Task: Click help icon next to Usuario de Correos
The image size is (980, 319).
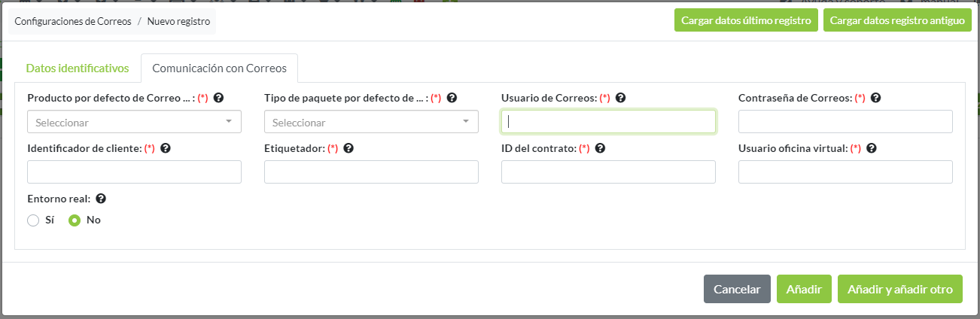Action: coord(621,98)
